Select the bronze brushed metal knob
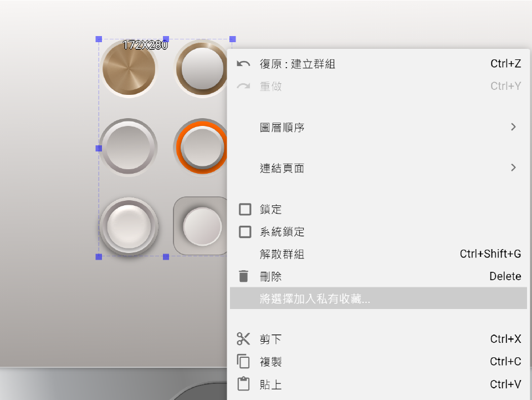Screen dimensions: 532x400 (129, 69)
